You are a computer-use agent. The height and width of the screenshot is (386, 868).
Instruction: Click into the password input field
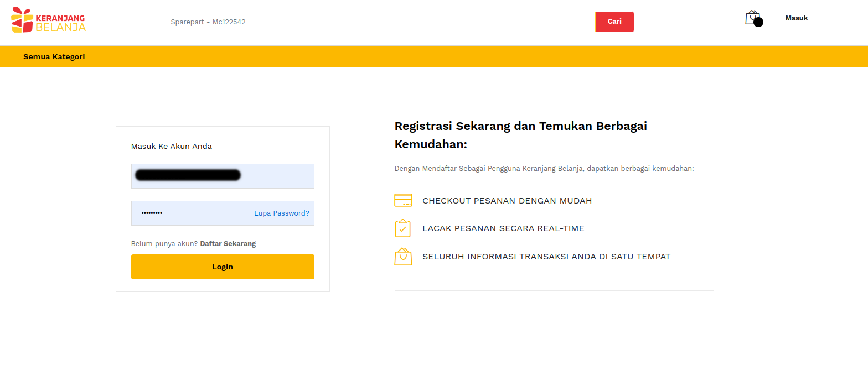point(191,213)
